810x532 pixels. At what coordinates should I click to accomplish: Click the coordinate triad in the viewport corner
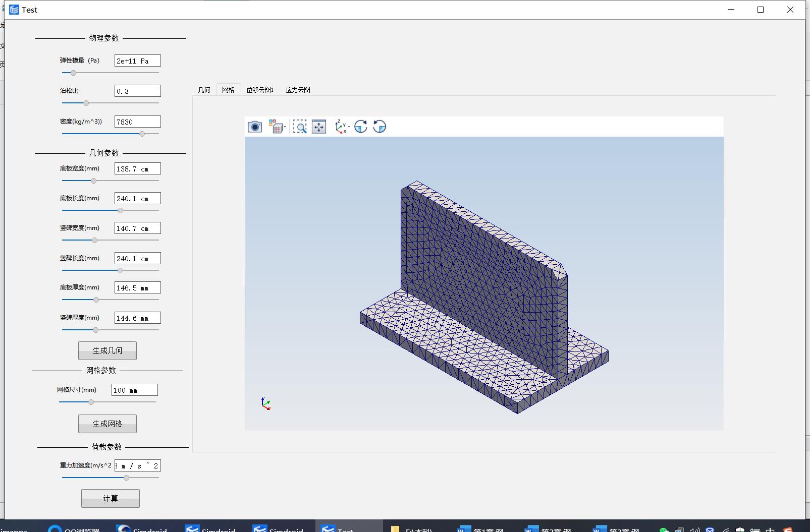(x=265, y=403)
